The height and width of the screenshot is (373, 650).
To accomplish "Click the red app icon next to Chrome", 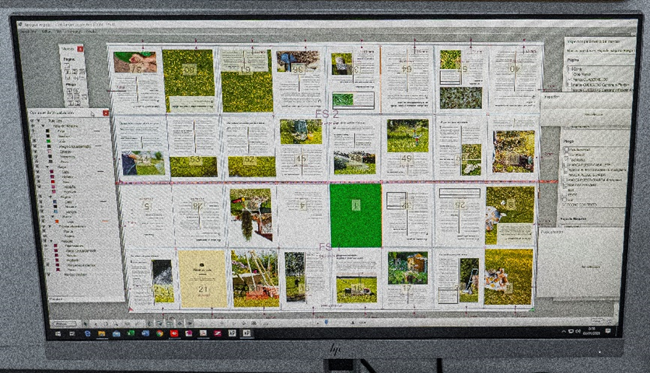I will pos(174,333).
